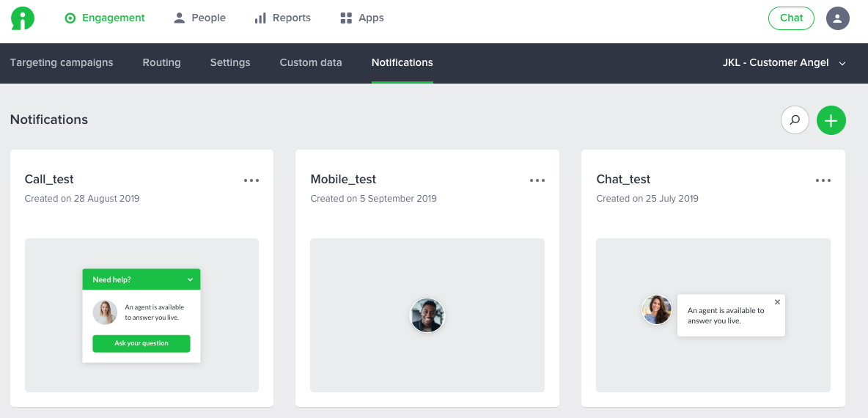The width and height of the screenshot is (868, 418).
Task: Open Call_test three-dot options menu
Action: pos(251,180)
